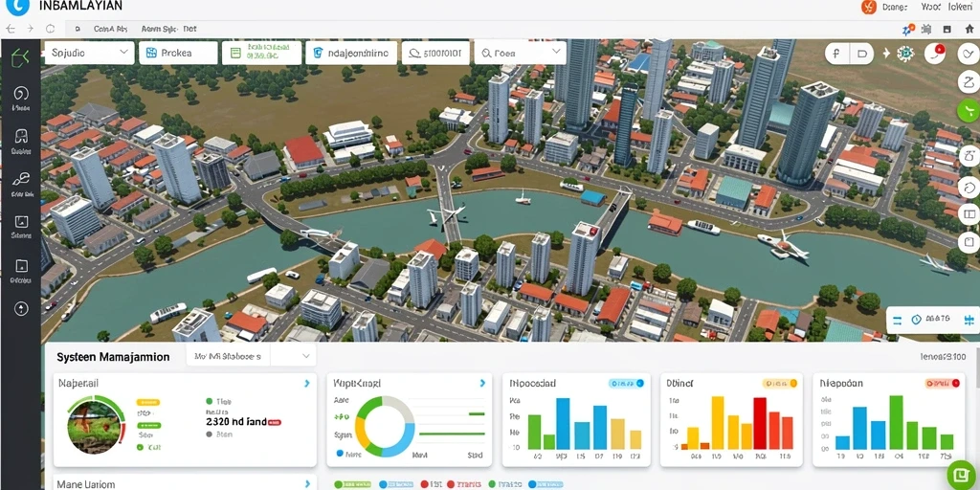Select the green highlighted round map tool
The height and width of the screenshot is (490, 980).
pos(968,110)
